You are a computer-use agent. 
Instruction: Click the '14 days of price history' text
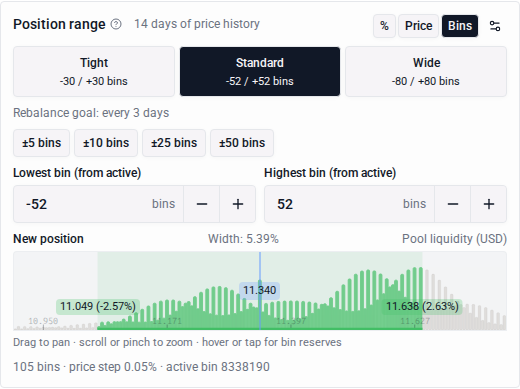tap(197, 24)
